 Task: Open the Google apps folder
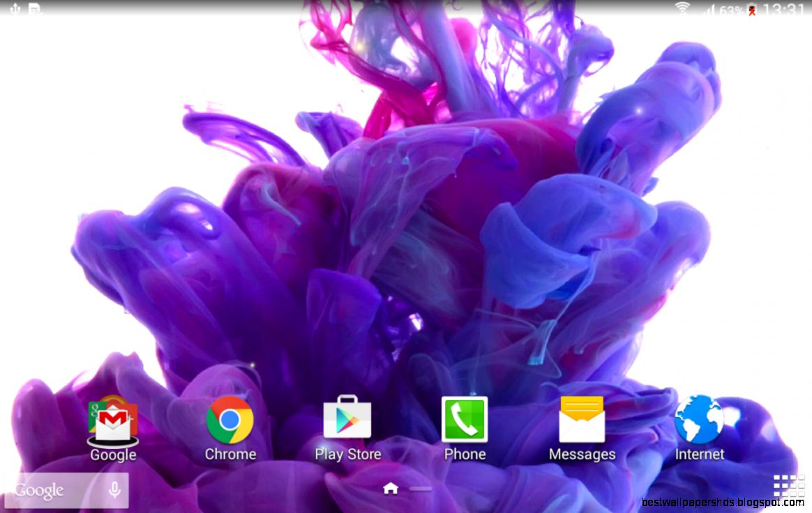[x=112, y=420]
